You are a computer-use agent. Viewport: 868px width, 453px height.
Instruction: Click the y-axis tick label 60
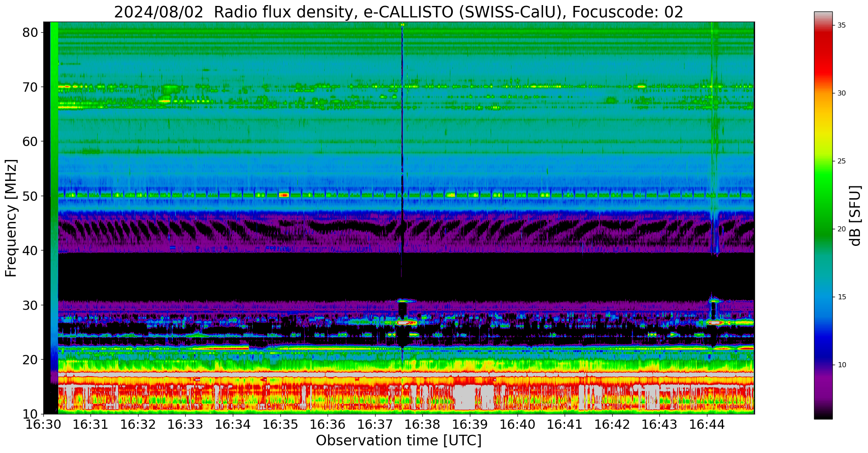click(x=31, y=141)
